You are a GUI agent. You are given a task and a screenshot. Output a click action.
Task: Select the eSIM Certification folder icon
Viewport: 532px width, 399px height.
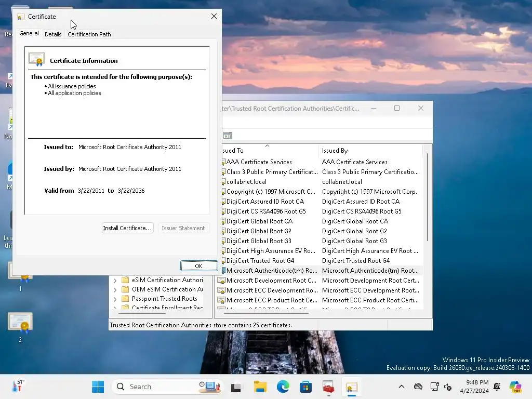click(x=125, y=280)
